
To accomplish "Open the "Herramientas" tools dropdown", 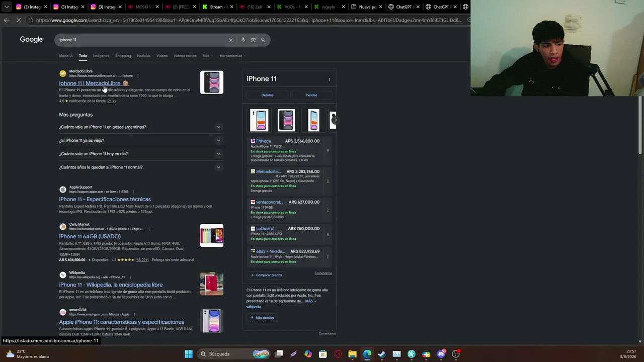I will [232, 56].
